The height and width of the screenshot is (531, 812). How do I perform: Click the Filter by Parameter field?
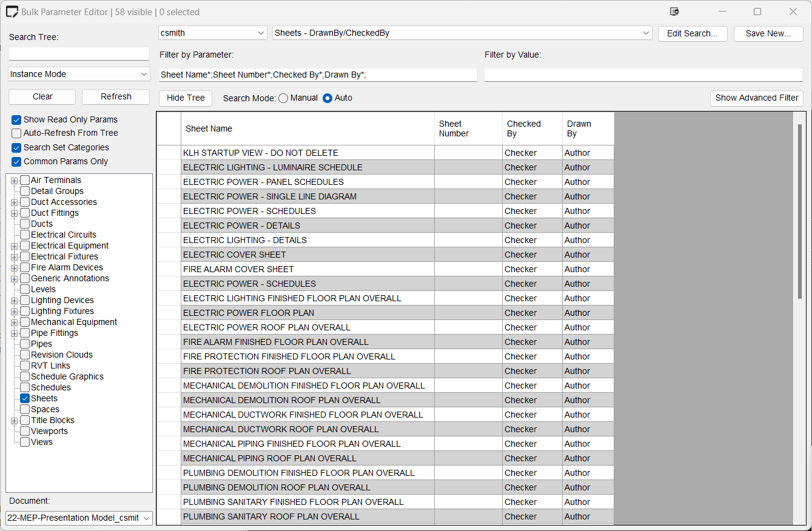tap(318, 75)
